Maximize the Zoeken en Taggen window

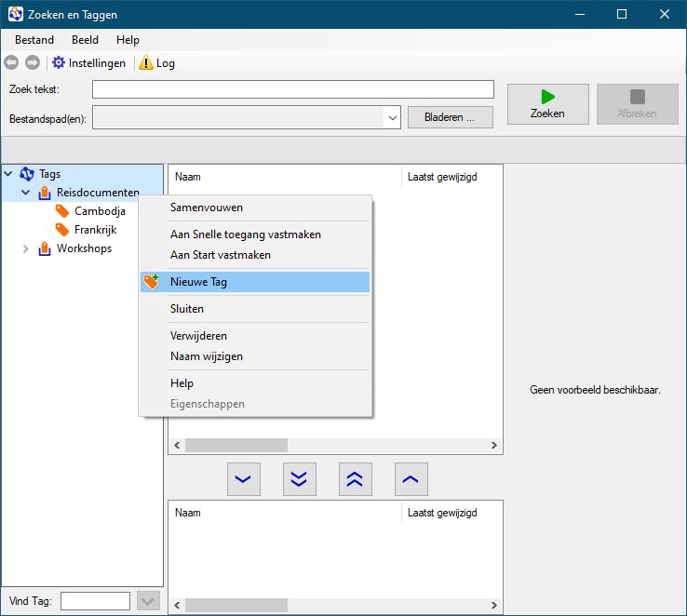coord(622,15)
